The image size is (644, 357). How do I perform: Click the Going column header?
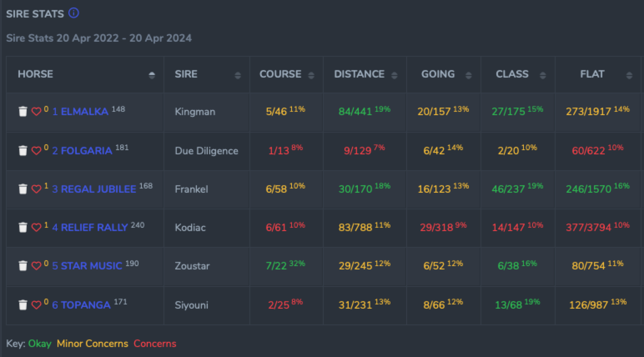point(438,74)
